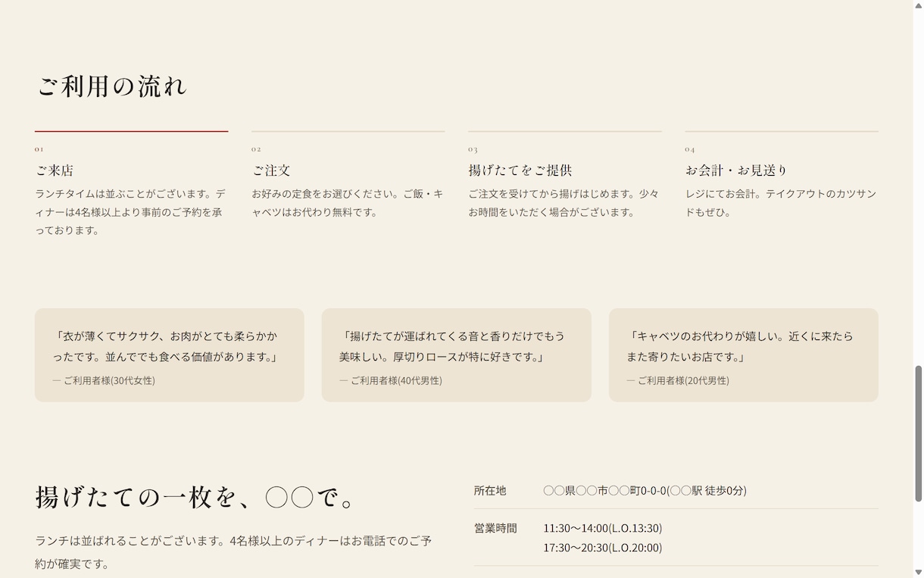This screenshot has height=578, width=924.
Task: Click the 所在地 label
Action: tap(490, 490)
